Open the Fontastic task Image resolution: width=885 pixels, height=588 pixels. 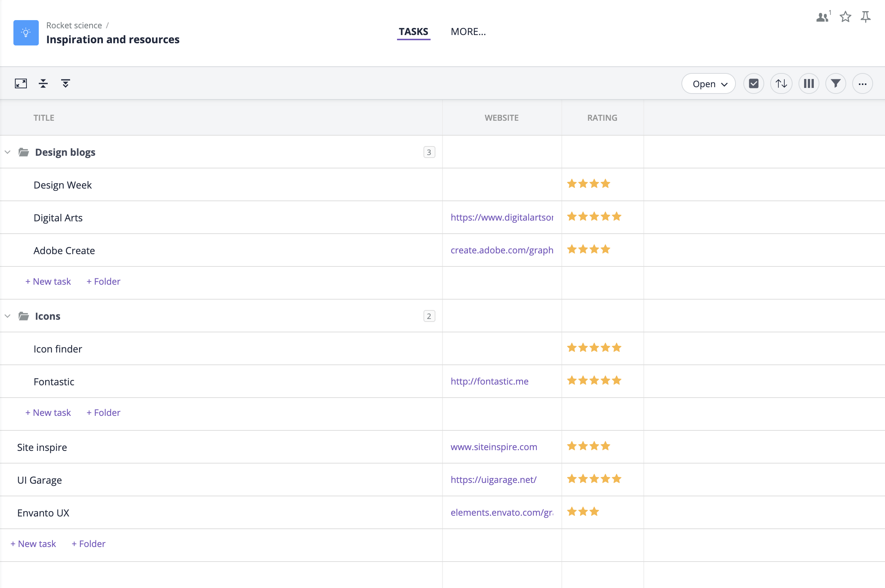click(x=54, y=382)
